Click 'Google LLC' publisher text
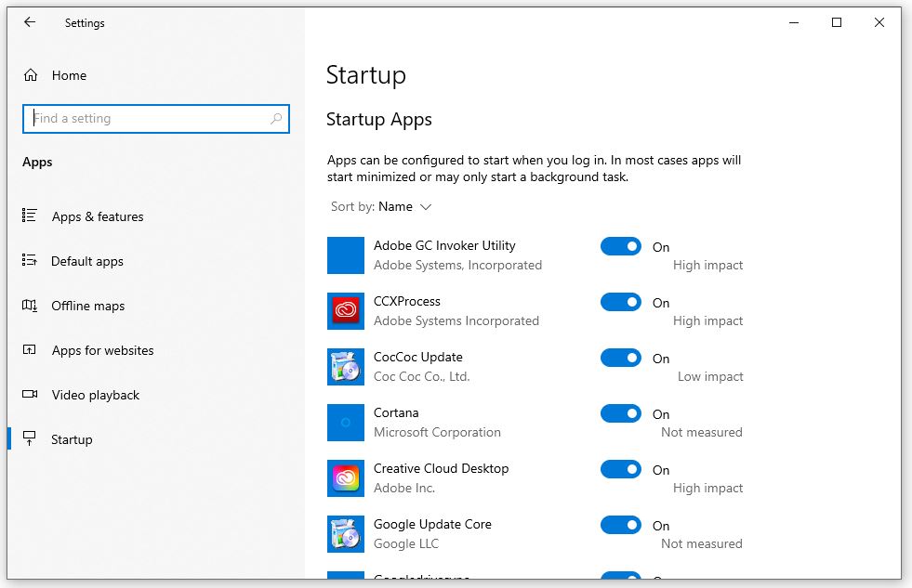Viewport: 912px width, 588px height. pos(406,543)
